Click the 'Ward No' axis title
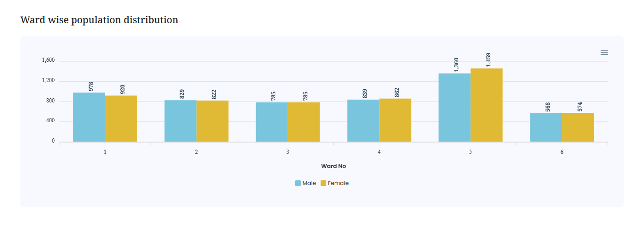The width and height of the screenshot is (644, 228). point(333,166)
